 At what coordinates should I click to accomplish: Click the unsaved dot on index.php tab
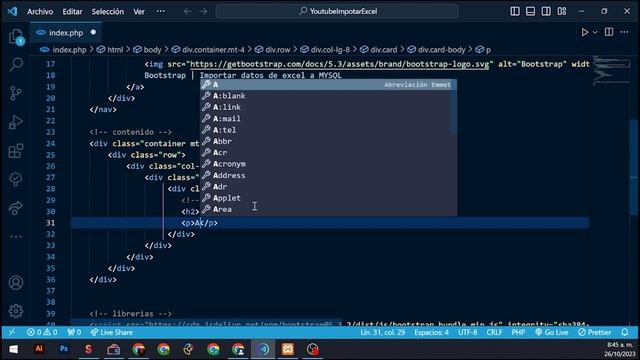(x=93, y=32)
